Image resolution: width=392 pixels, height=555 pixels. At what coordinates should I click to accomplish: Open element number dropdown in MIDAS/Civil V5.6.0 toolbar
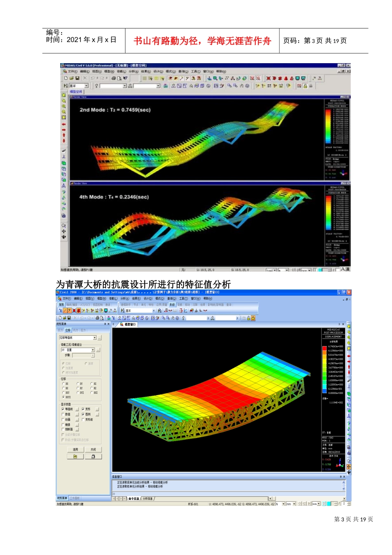158,86
